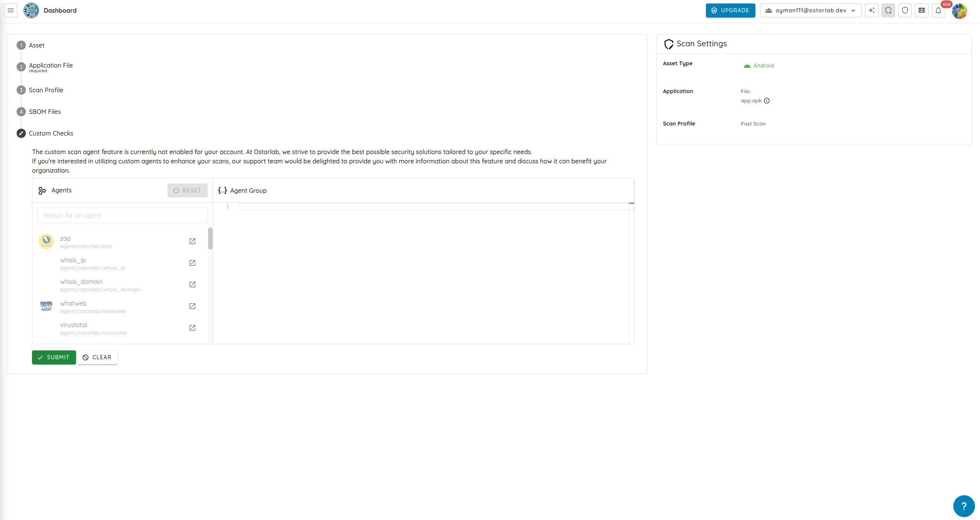Open the external link for zap agent
The height and width of the screenshot is (520, 980).
(192, 241)
